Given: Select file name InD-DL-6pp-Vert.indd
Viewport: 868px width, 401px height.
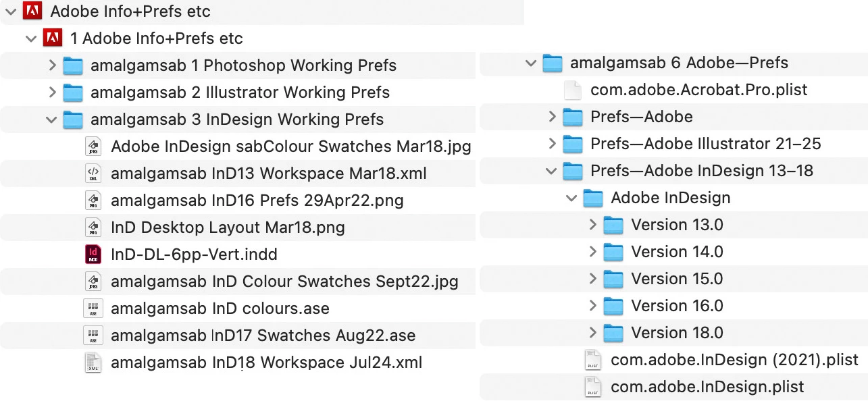Looking at the screenshot, I should [195, 255].
